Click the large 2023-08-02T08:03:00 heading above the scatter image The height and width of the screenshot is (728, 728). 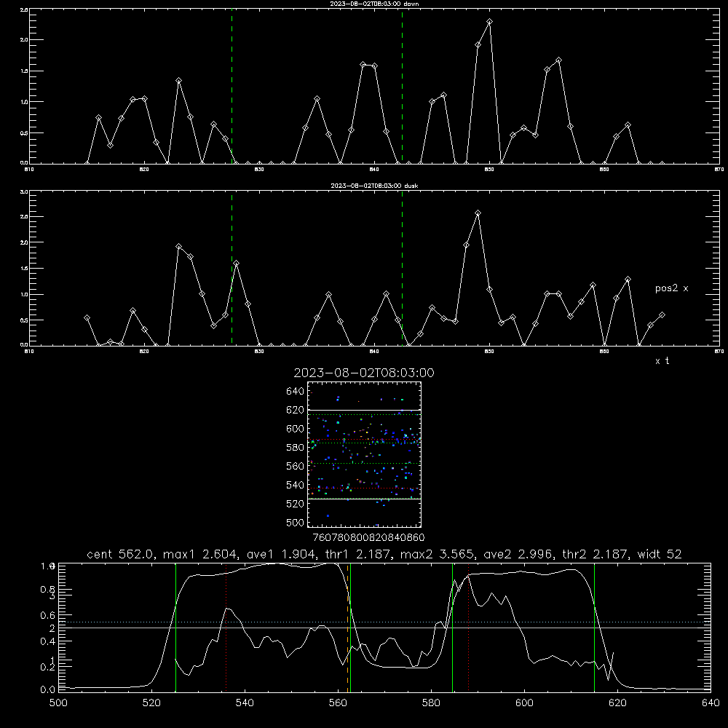(x=364, y=373)
